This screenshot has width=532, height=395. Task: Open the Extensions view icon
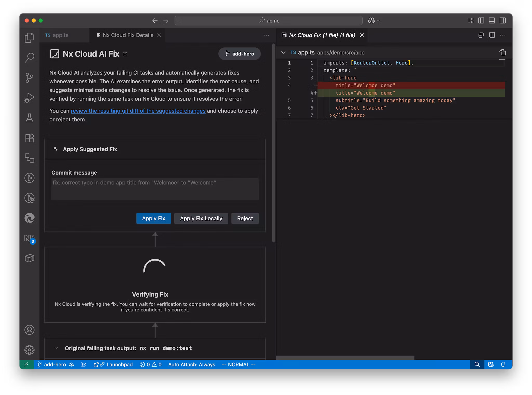click(29, 138)
